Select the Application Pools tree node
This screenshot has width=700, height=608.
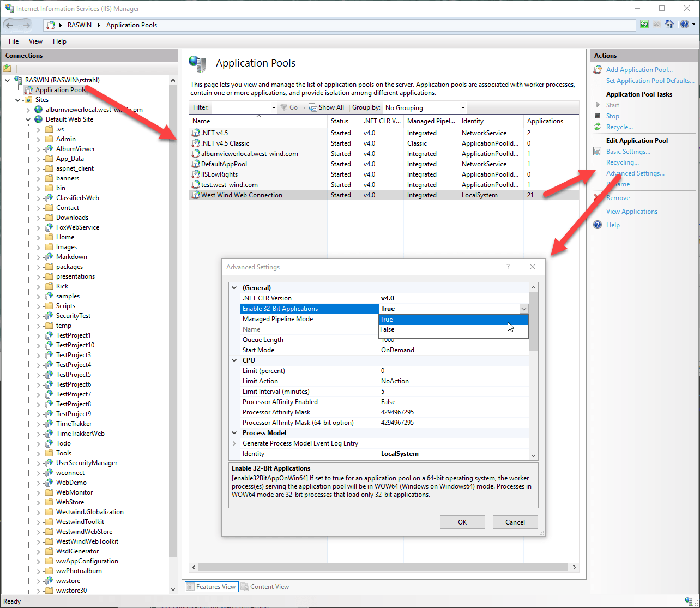click(x=61, y=90)
